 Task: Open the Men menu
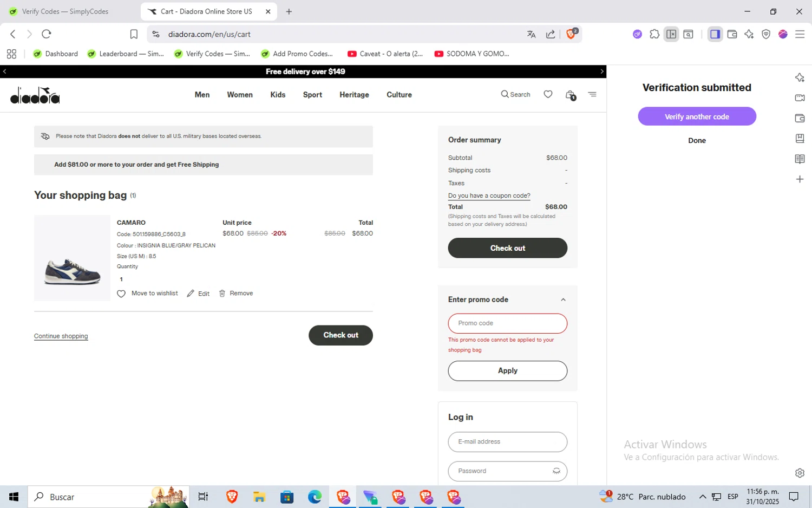tap(202, 95)
